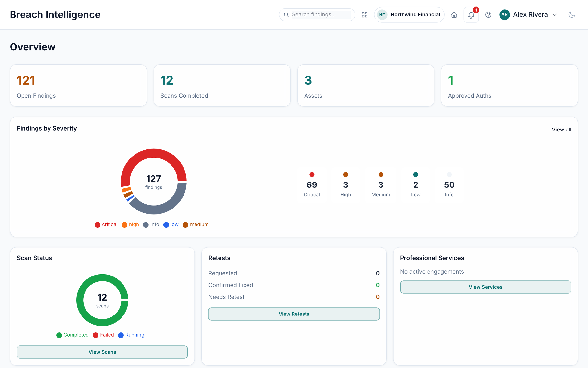Toggle dark mode moon icon
This screenshot has height=368, width=588.
tap(572, 15)
